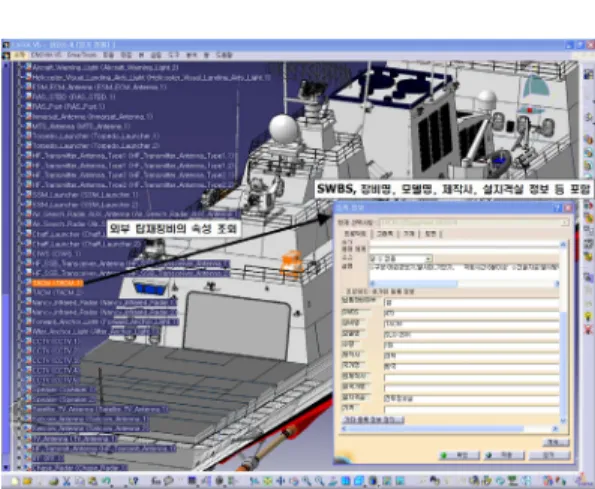Click the underlined other-properties link button in dialog
Image resolution: width=595 pixels, height=489 pixels.
pyautogui.click(x=374, y=420)
